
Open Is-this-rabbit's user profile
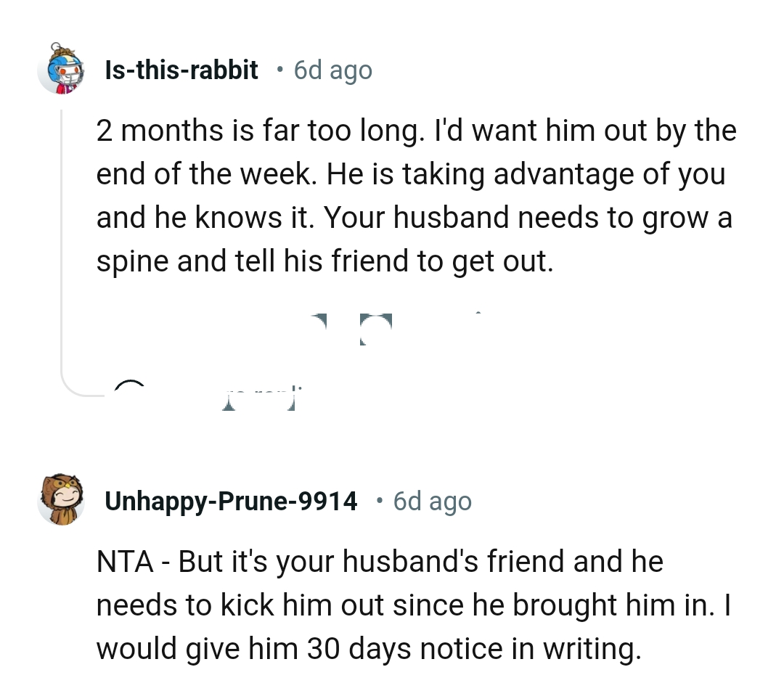click(x=181, y=70)
